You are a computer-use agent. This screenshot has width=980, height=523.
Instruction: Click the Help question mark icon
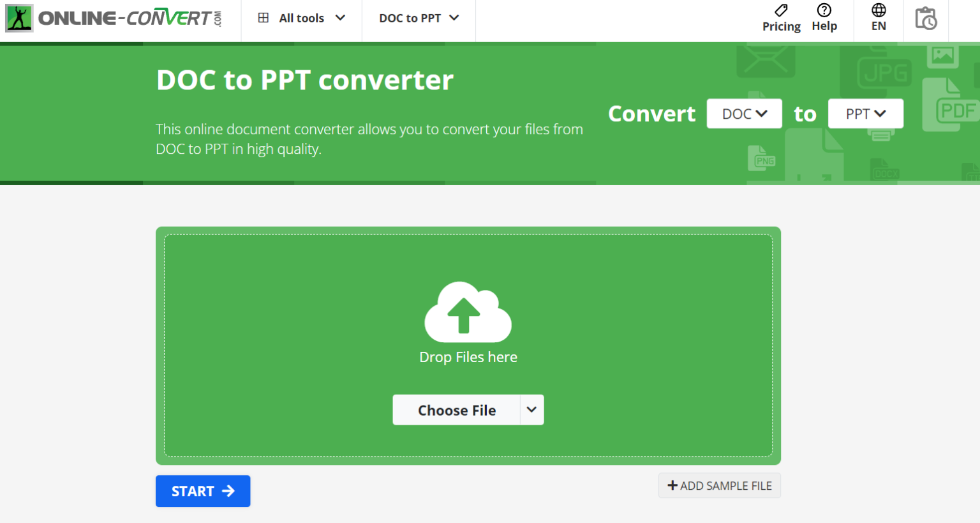824,10
